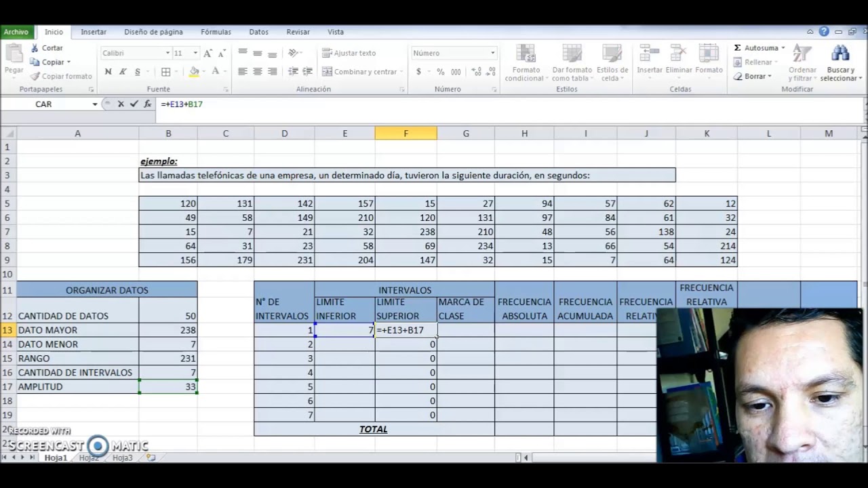Confirm the formula with the checkmark icon

(134, 104)
